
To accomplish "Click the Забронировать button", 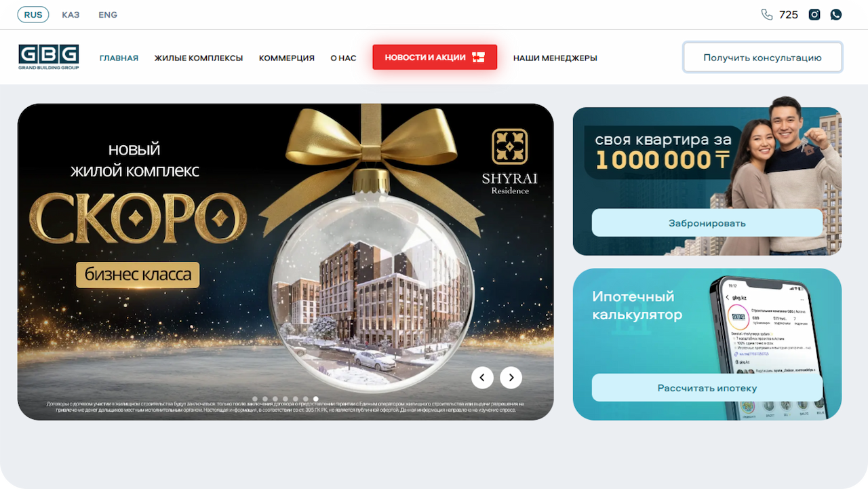I will pyautogui.click(x=707, y=222).
